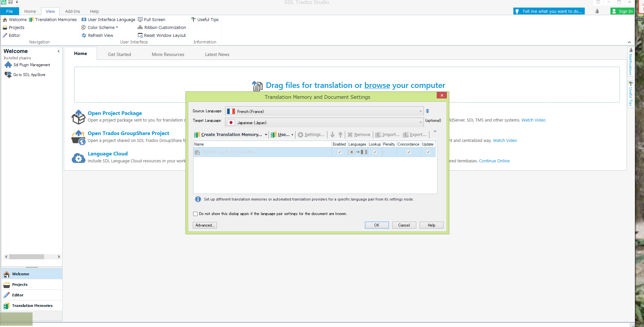Close the Translation Memory settings dialog
Screen dimensions: 644x327
point(442,95)
